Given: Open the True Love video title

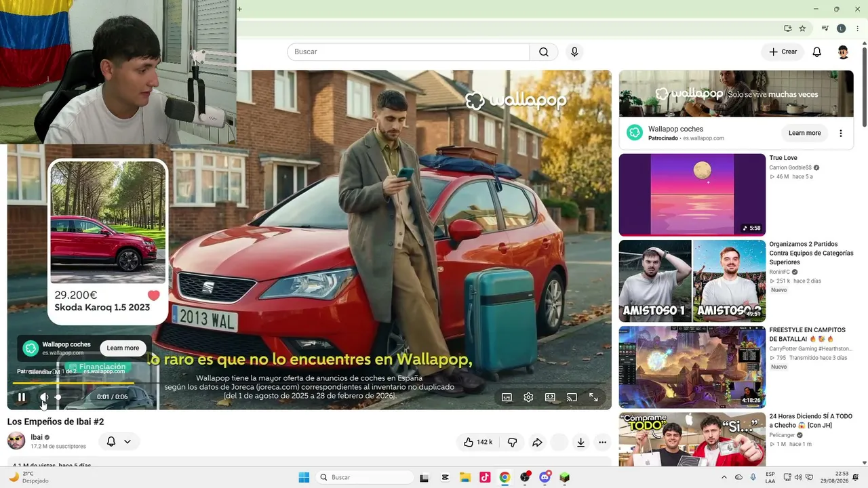Looking at the screenshot, I should click(783, 158).
